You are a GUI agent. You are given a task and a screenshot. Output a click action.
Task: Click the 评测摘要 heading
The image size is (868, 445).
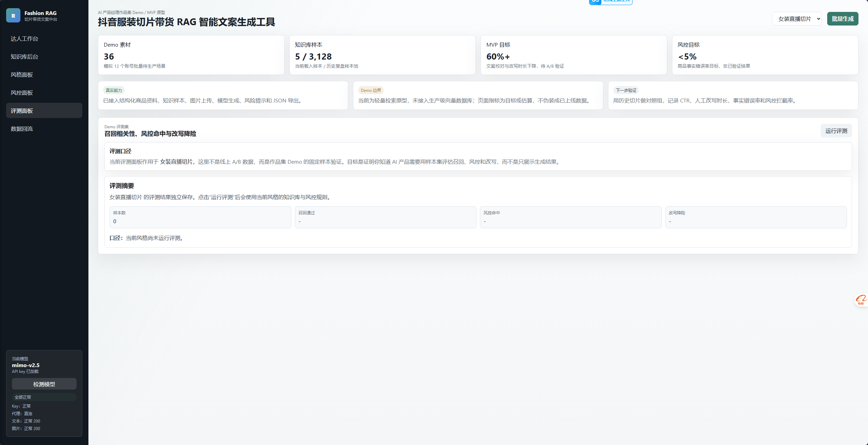122,186
